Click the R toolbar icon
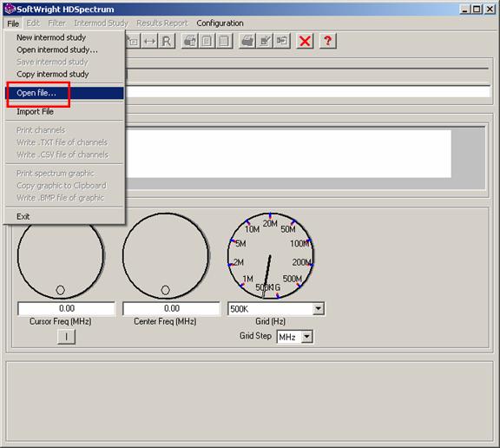This screenshot has width=500, height=448. (167, 41)
